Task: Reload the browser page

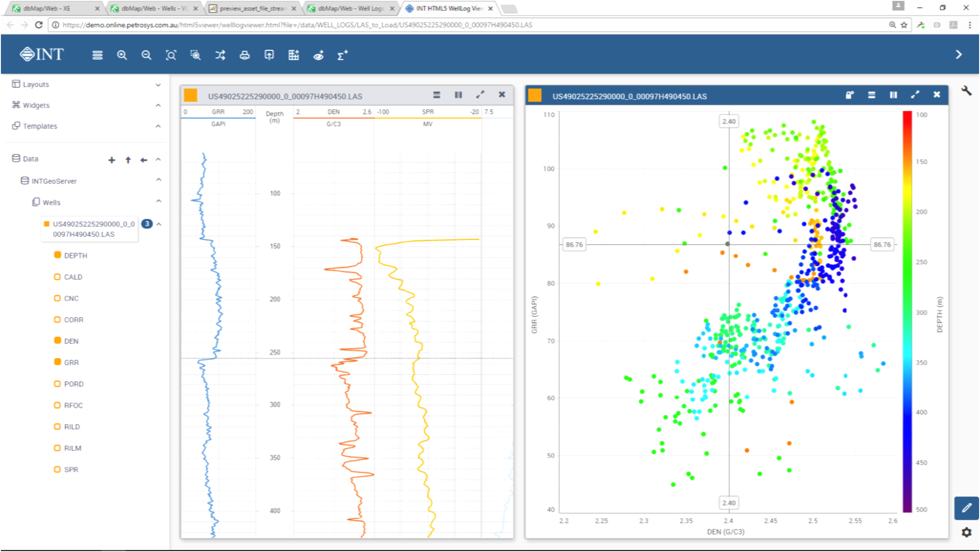Action: pos(39,25)
